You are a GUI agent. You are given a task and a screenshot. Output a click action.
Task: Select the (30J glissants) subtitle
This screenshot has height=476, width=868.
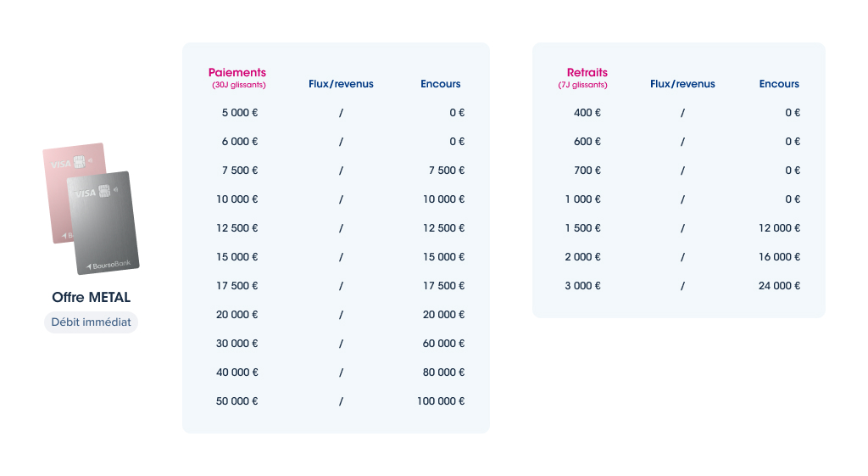point(238,85)
